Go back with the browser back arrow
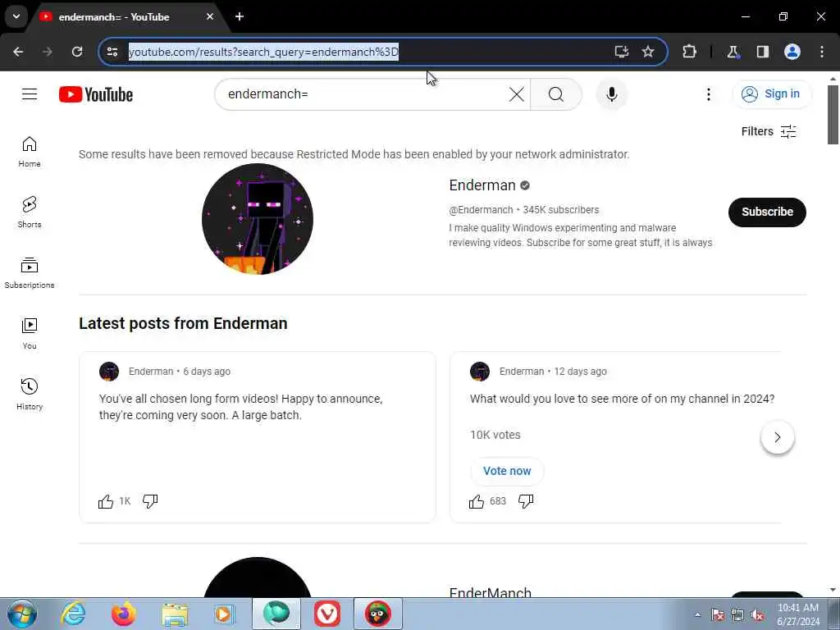Image resolution: width=840 pixels, height=630 pixels. click(18, 52)
